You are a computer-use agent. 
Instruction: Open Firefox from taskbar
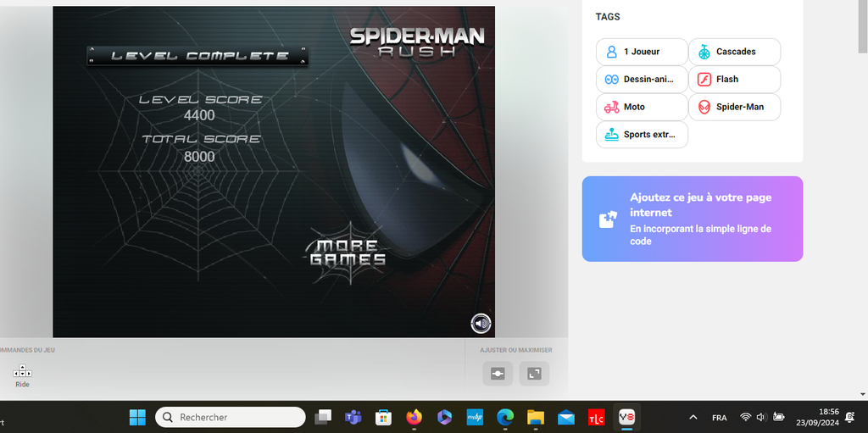pos(414,417)
